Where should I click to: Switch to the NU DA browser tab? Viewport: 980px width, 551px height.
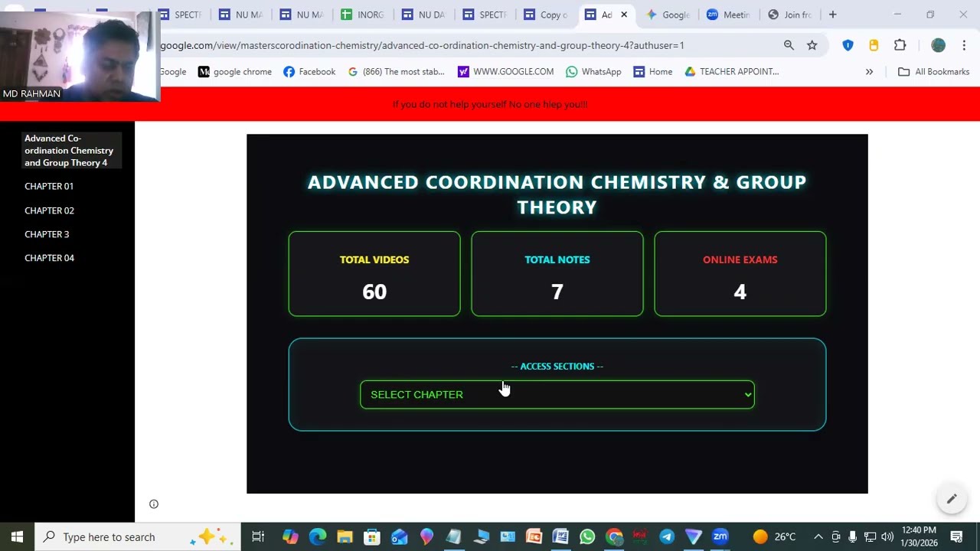424,15
